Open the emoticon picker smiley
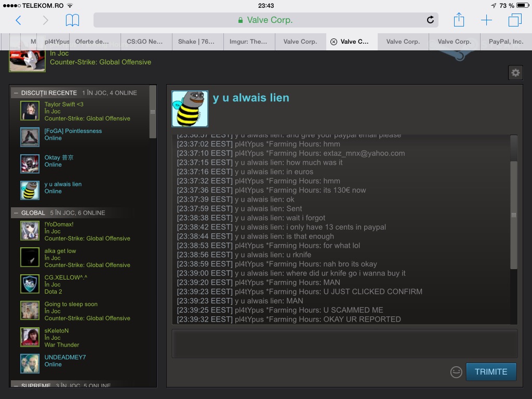This screenshot has height=399, width=532. click(456, 372)
